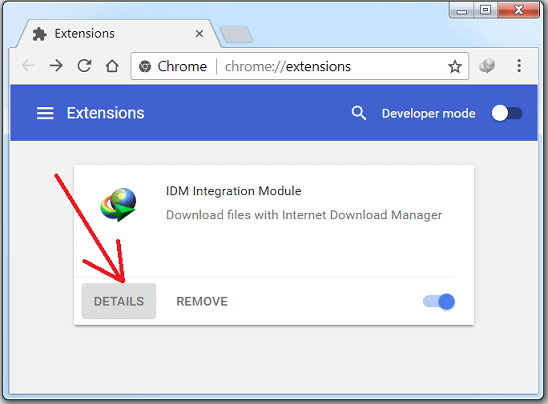This screenshot has width=548, height=404.
Task: Close the Extensions tab
Action: 199,34
